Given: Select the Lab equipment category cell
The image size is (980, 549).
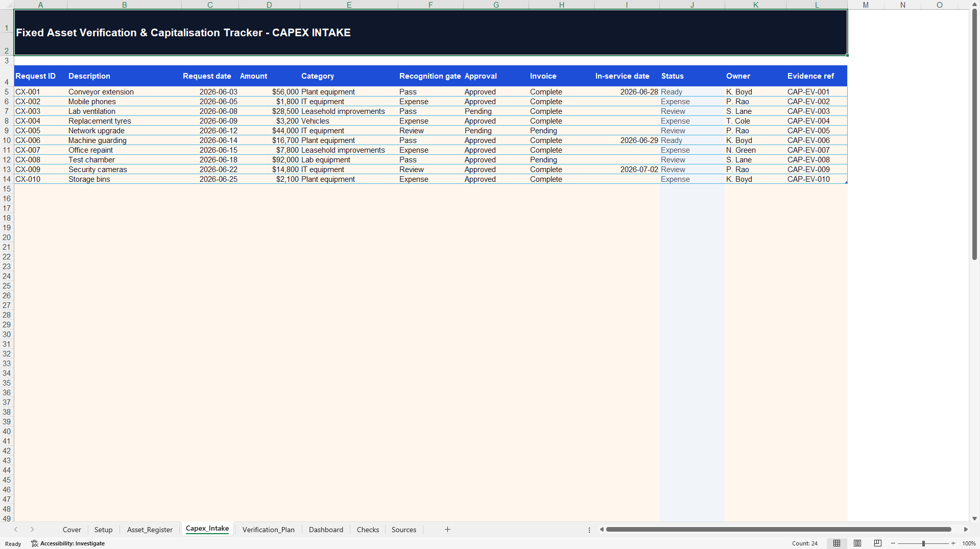Looking at the screenshot, I should tap(349, 160).
